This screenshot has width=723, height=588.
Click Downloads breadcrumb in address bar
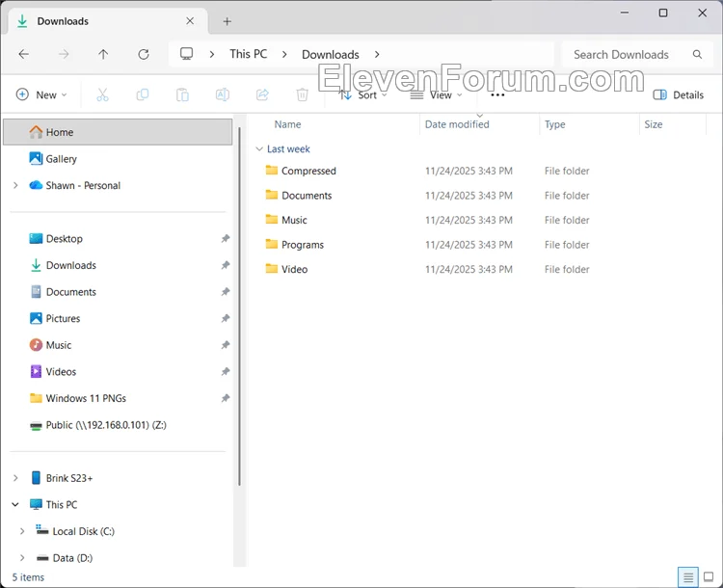(330, 54)
